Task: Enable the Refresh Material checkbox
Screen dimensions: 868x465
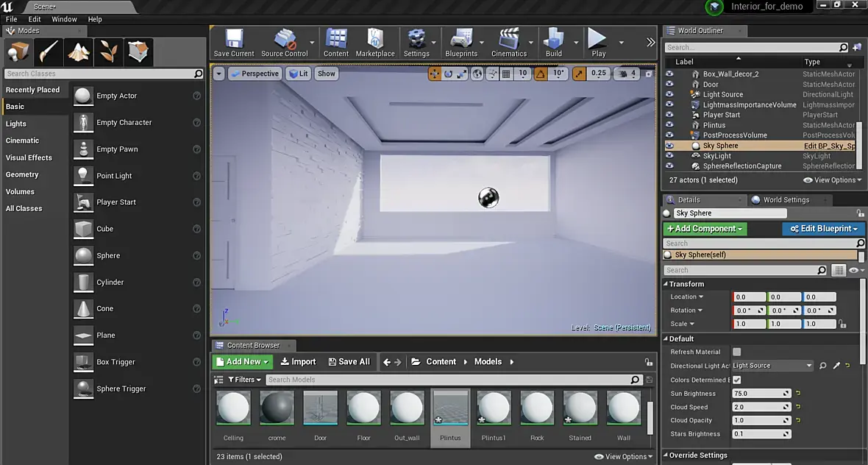Action: point(737,352)
